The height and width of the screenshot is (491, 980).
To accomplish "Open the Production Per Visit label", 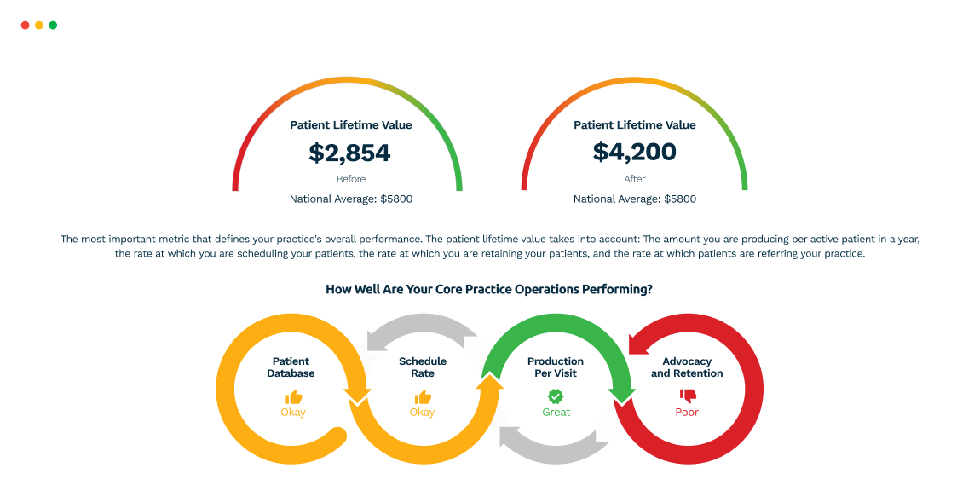I will coord(556,367).
